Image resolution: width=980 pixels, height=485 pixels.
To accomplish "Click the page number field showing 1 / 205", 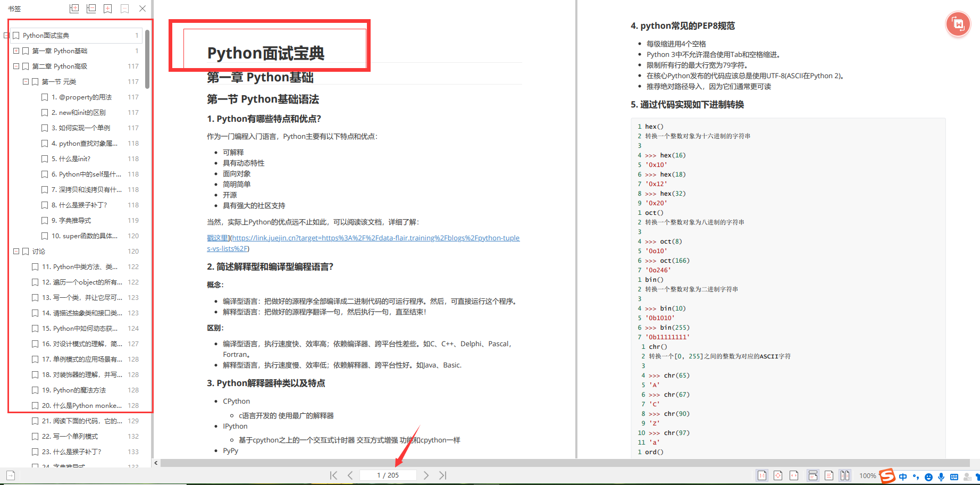I will click(388, 474).
